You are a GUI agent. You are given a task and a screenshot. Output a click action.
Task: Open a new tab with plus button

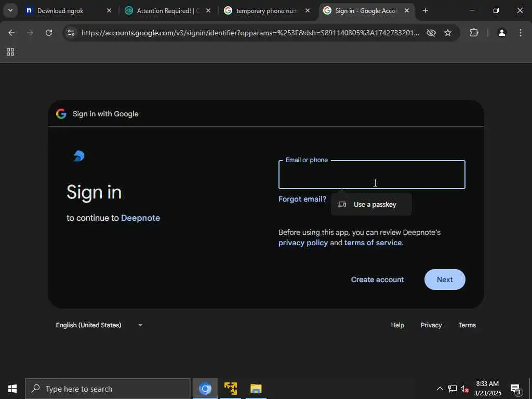click(425, 10)
